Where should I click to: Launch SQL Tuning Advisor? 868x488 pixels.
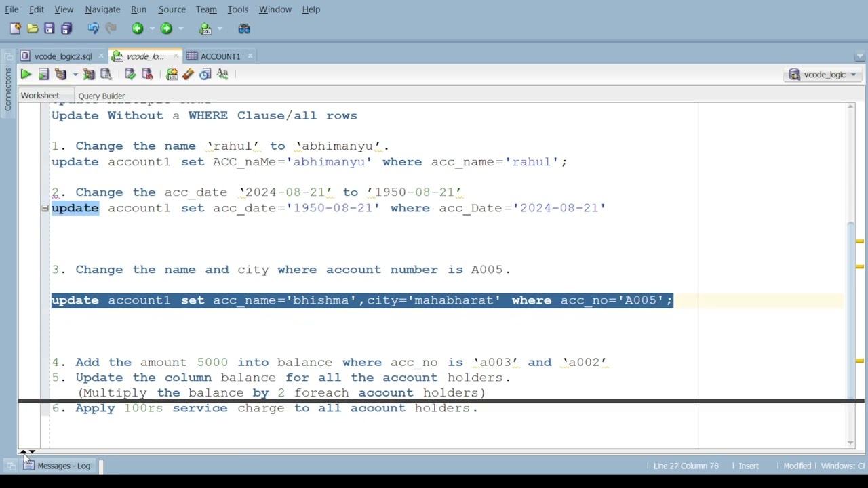tap(106, 75)
